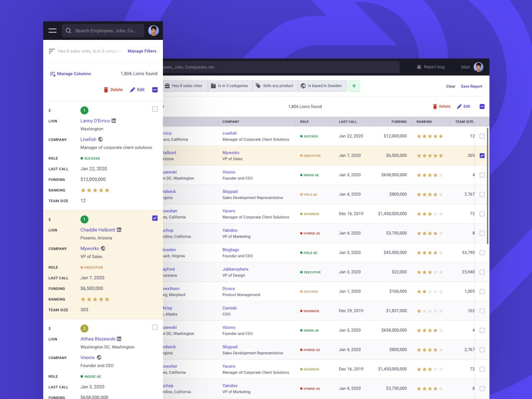
Task: Click Manage Filters link
Action: pos(142,51)
